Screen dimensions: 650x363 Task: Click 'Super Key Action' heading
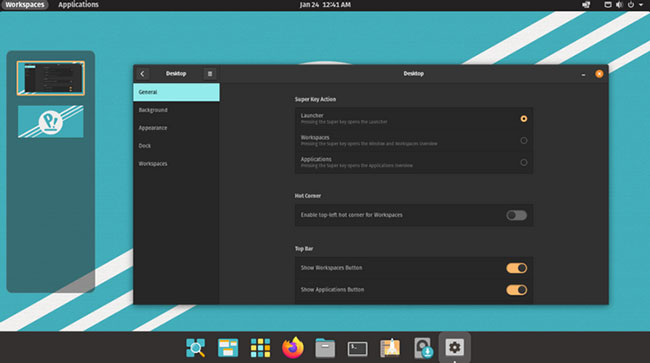315,99
